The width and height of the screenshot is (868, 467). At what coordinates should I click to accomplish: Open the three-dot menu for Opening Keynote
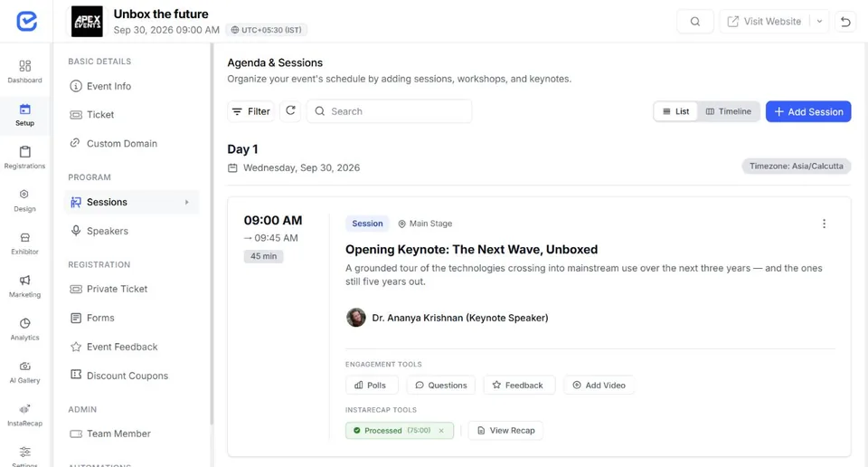pos(824,224)
